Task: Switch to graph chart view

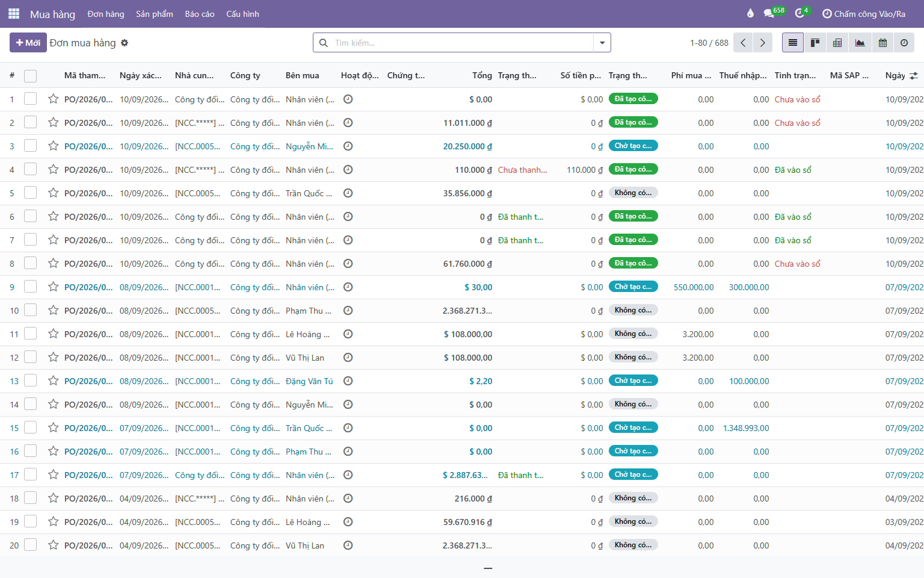Action: click(860, 43)
